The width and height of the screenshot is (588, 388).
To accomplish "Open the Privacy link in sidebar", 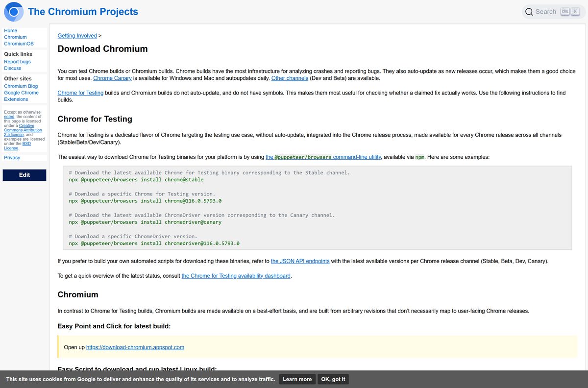I will 12,158.
